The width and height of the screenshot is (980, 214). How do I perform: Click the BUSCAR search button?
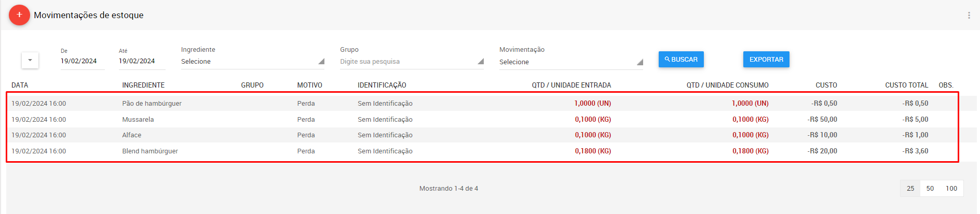(681, 60)
